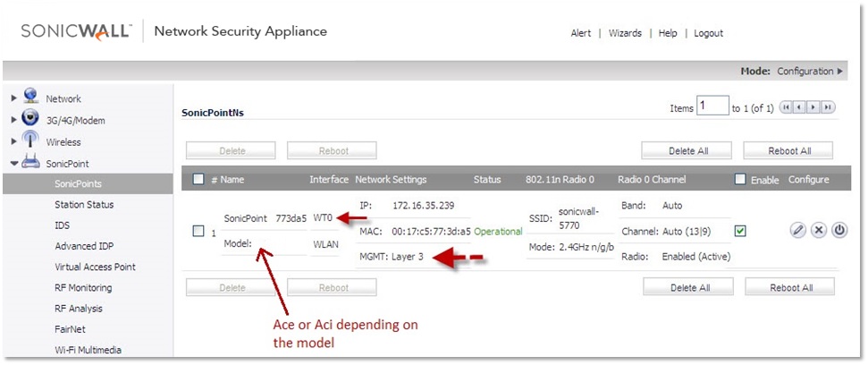Screen dimensions: 868x365
Task: Click the IP address 172.16.35.239
Action: click(x=424, y=206)
